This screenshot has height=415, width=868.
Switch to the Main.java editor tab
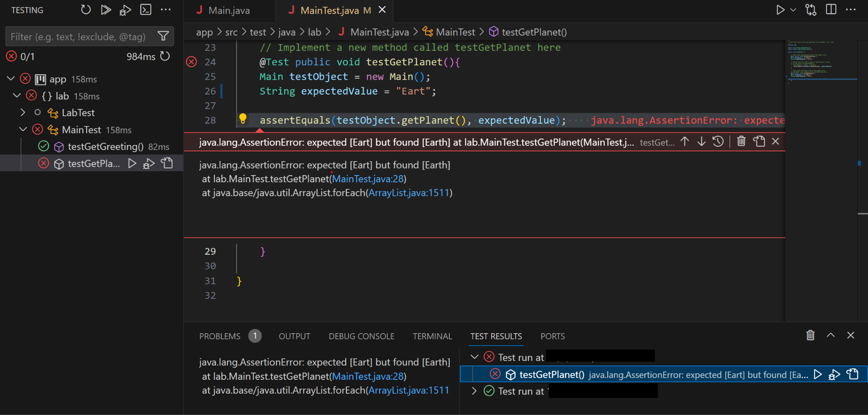coord(229,11)
